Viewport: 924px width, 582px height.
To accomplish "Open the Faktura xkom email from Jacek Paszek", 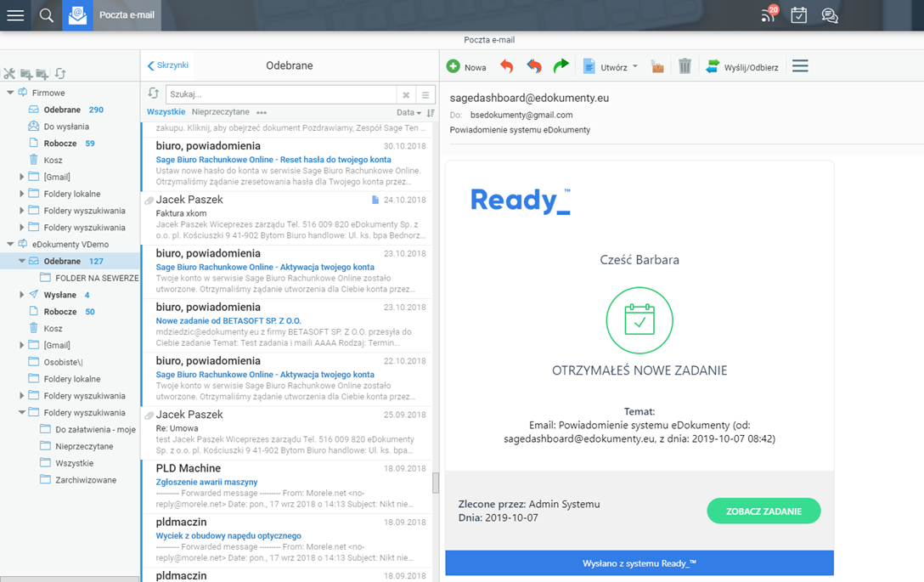I will point(287,218).
